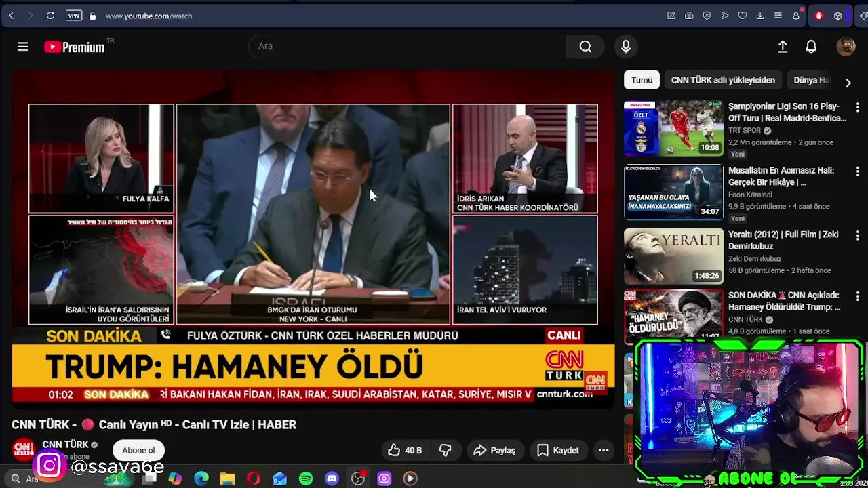Open the Yeraltı (2012) Full Film thumbnail

click(673, 256)
